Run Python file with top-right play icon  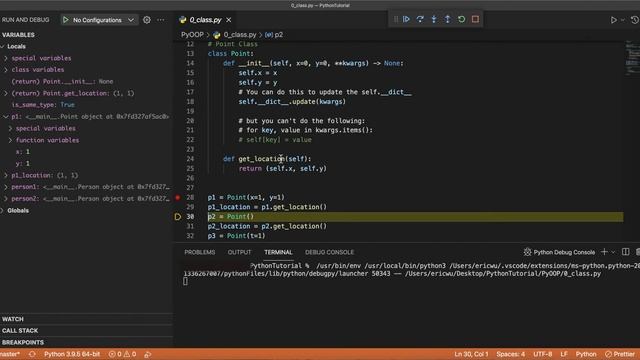[x=613, y=20]
